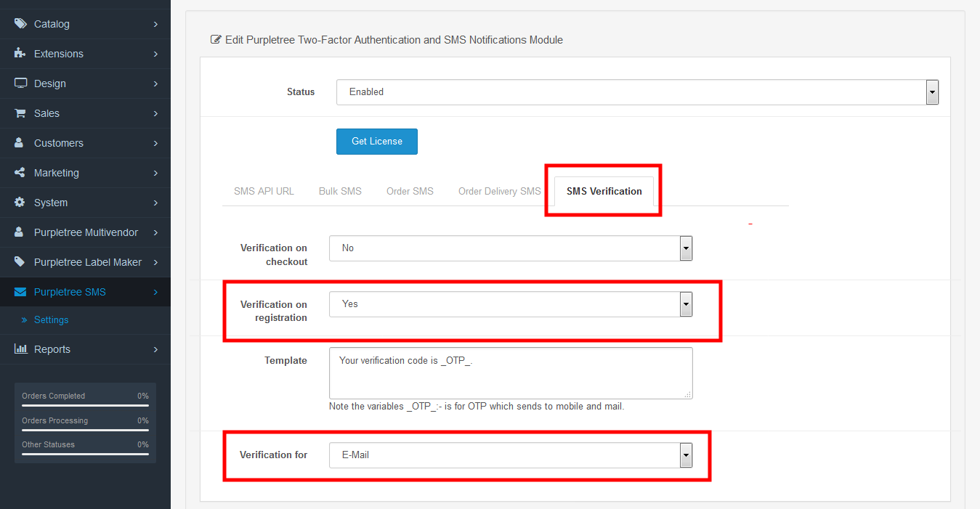Expand the Reports menu chevron
This screenshot has width=980, height=509.
[x=155, y=349]
